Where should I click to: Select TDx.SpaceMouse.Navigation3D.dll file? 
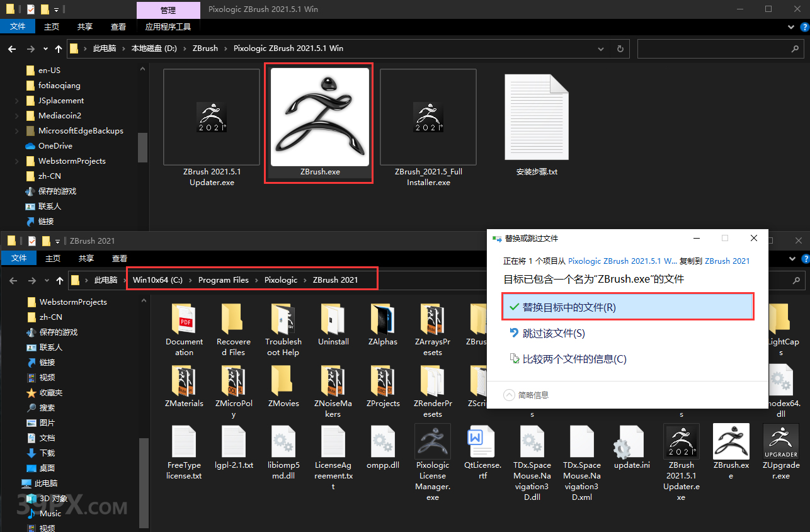pyautogui.click(x=532, y=463)
